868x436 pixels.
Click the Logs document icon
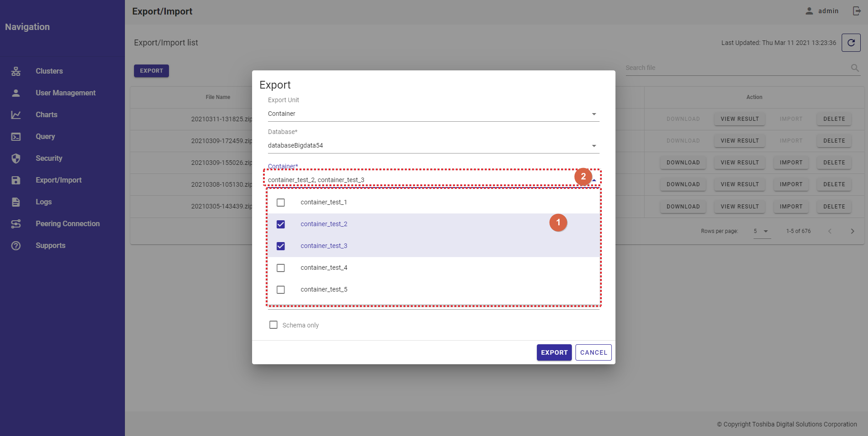coord(16,202)
